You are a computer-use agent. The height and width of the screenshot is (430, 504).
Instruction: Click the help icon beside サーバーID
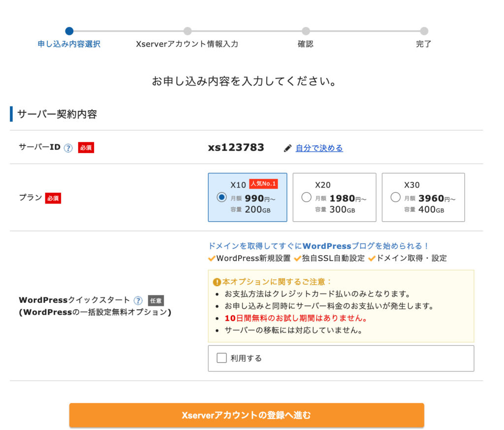[x=68, y=148]
